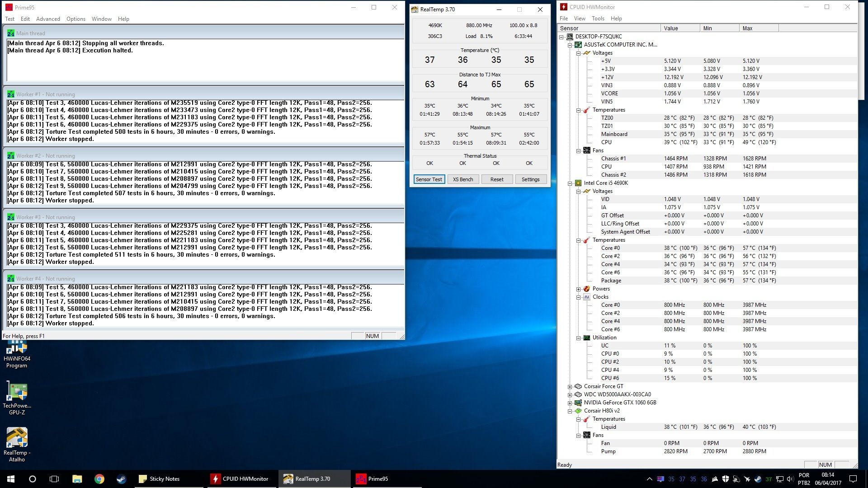Image resolution: width=868 pixels, height=488 pixels.
Task: Click the Worker #3 window icon
Action: point(10,217)
